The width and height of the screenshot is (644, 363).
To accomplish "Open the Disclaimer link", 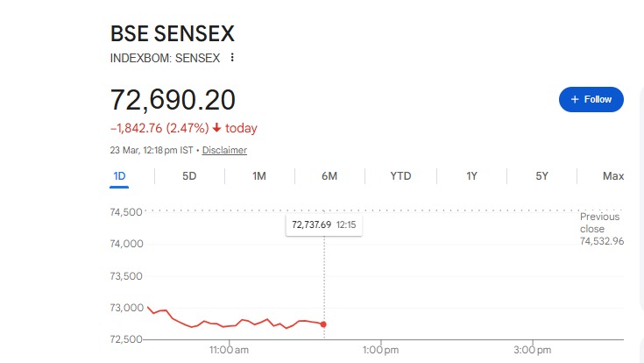I will point(224,150).
